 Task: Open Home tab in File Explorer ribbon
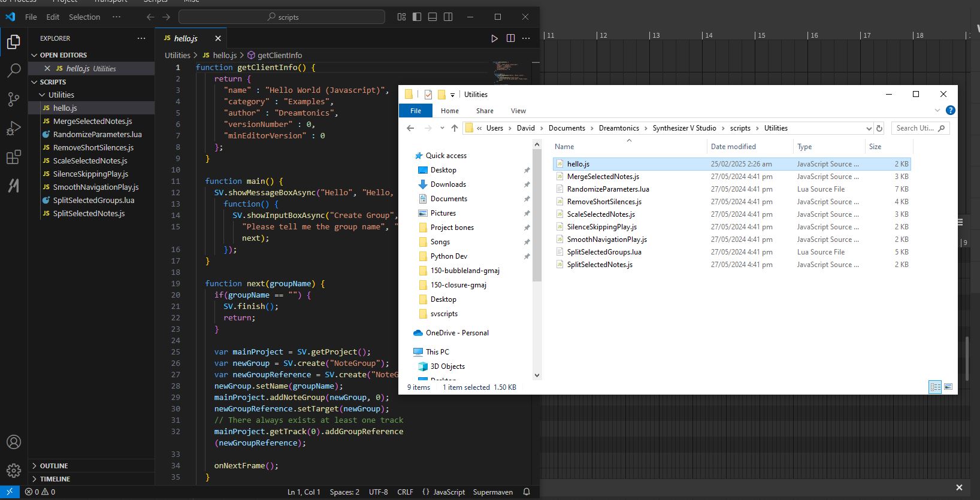[x=450, y=111]
